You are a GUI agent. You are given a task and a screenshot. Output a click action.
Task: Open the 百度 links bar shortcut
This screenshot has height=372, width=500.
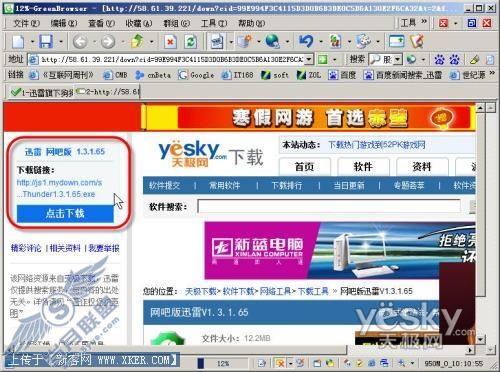[x=342, y=75]
